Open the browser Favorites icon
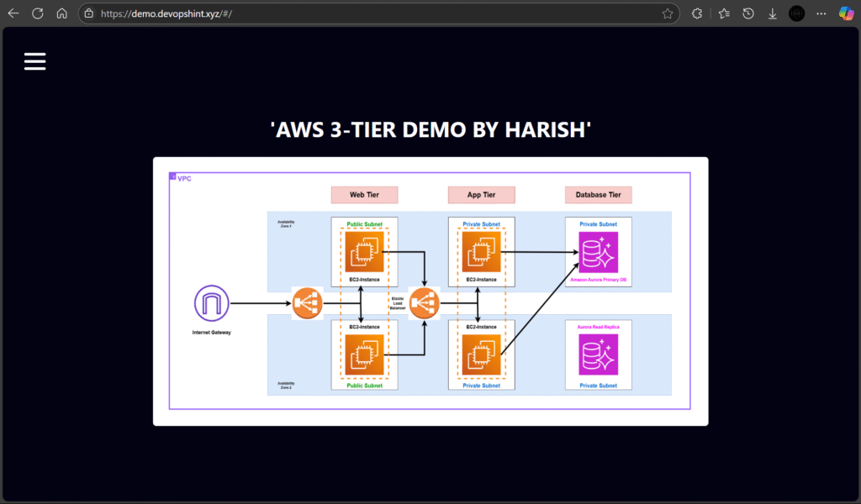 [723, 13]
